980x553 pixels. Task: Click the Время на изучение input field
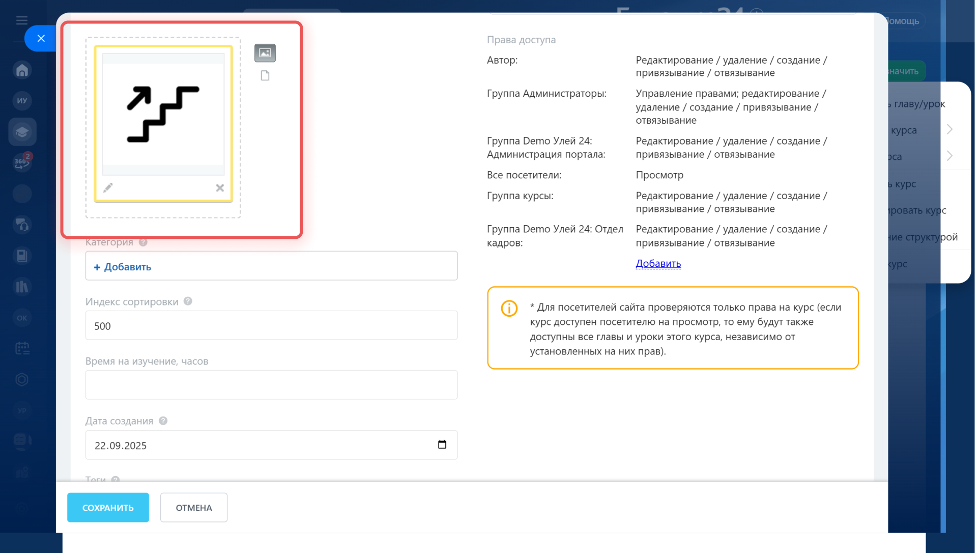(271, 385)
